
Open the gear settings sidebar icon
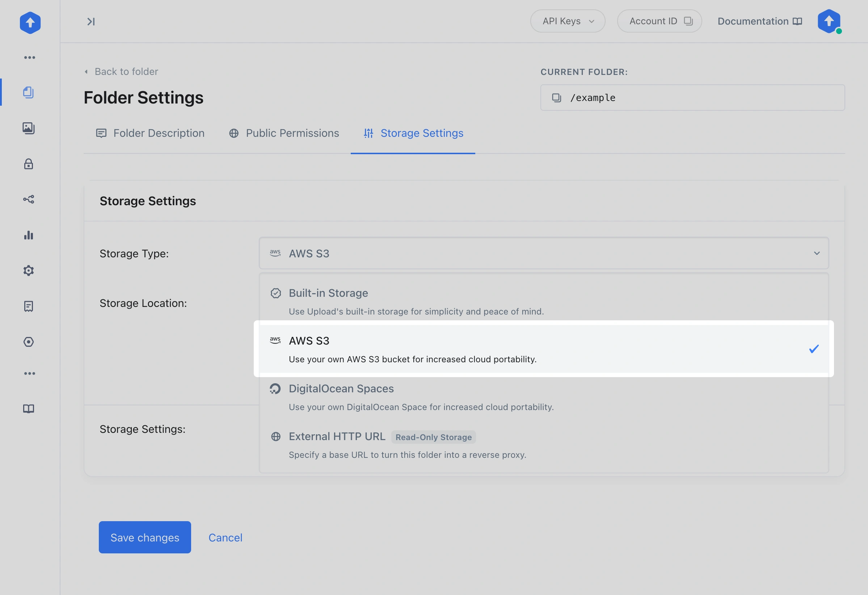click(x=28, y=270)
